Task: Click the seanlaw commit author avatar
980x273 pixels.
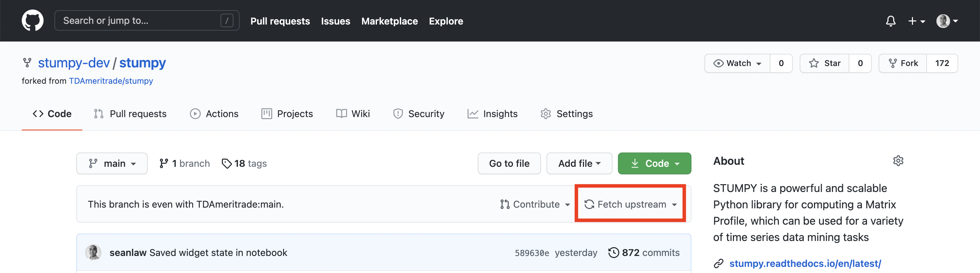Action: tap(93, 252)
